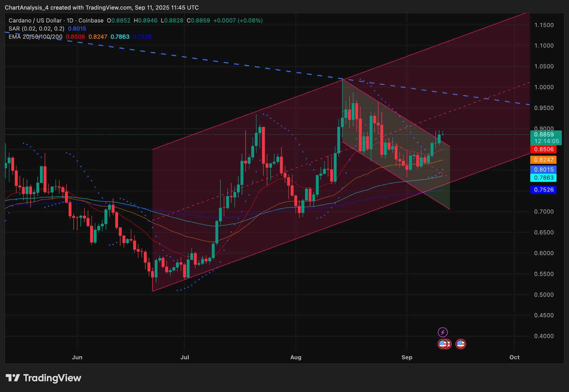Click the red EMA 20 label 0.8506
Viewport: 569px width, 392px height.
tap(543, 150)
